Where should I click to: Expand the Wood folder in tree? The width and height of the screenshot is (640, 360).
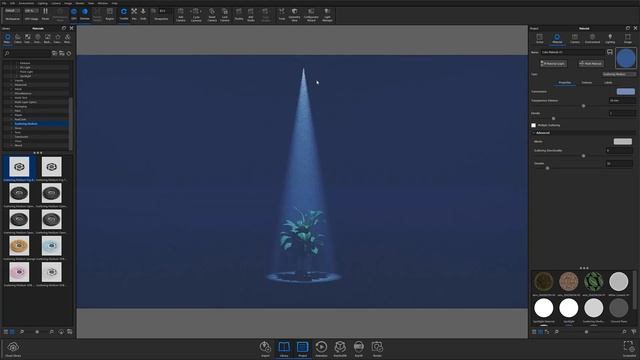[x=11, y=145]
